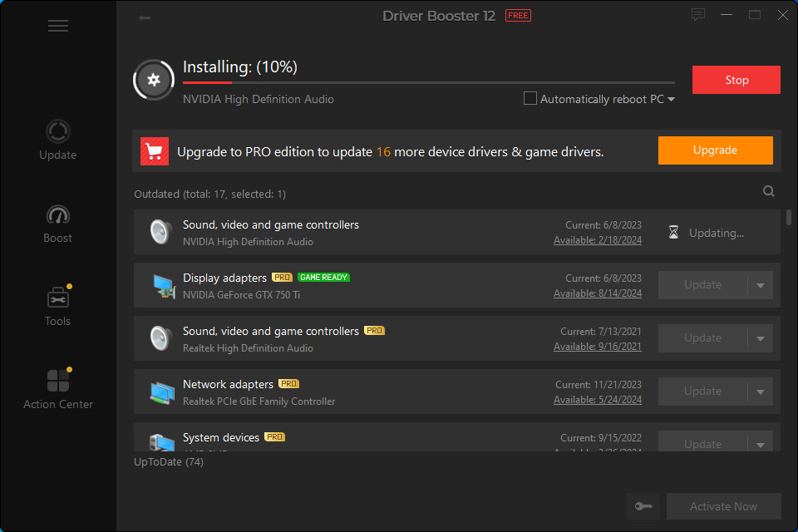
Task: Click Current: 7/13/2021 date text
Action: 600,332
